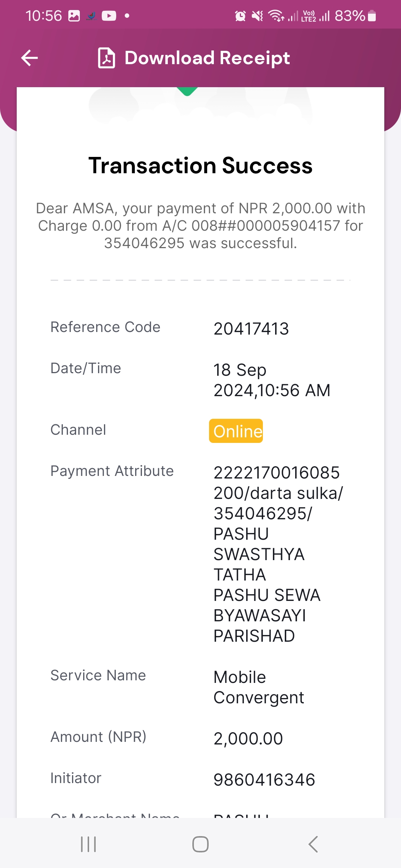The width and height of the screenshot is (401, 868).
Task: Tap reference code 20417413
Action: 251,329
